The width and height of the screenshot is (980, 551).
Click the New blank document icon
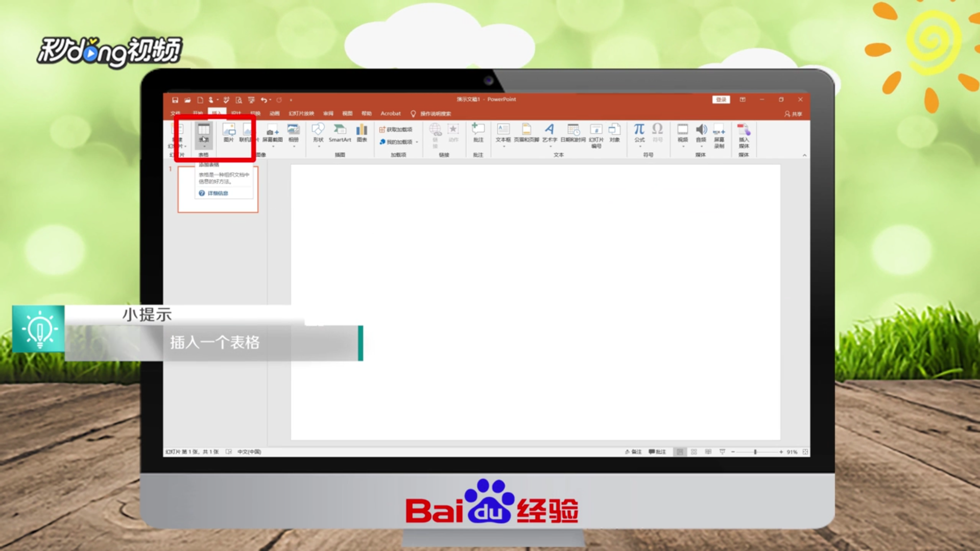click(200, 100)
